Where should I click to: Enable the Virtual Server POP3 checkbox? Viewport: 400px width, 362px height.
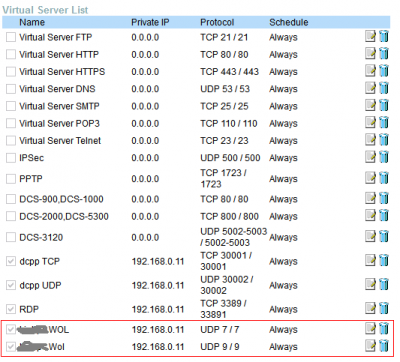pyautogui.click(x=11, y=123)
